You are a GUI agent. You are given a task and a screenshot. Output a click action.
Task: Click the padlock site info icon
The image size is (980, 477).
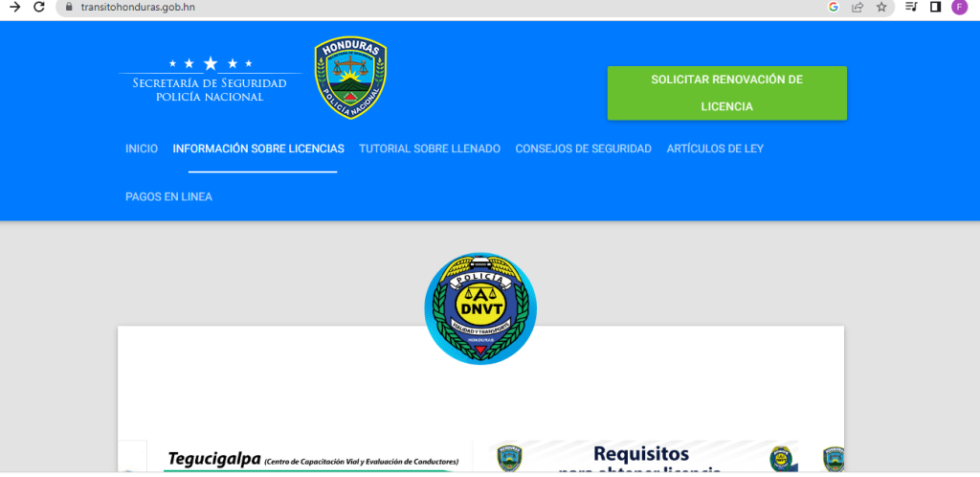(69, 8)
